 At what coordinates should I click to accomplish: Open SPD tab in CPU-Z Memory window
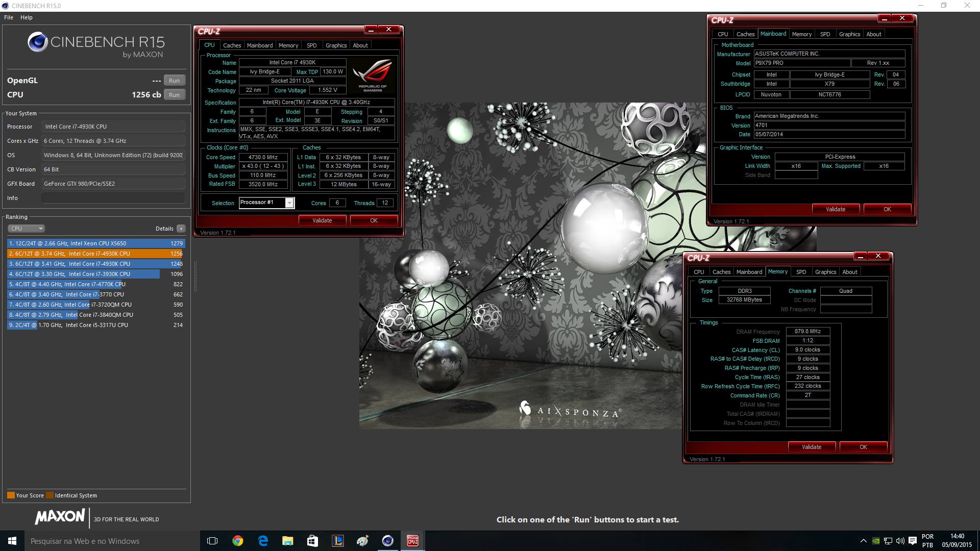coord(801,272)
